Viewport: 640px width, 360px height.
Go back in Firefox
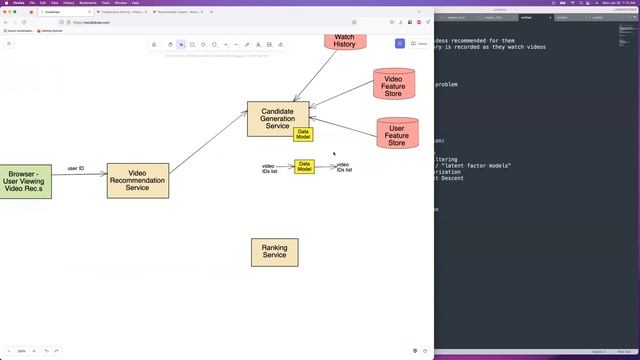click(6, 22)
